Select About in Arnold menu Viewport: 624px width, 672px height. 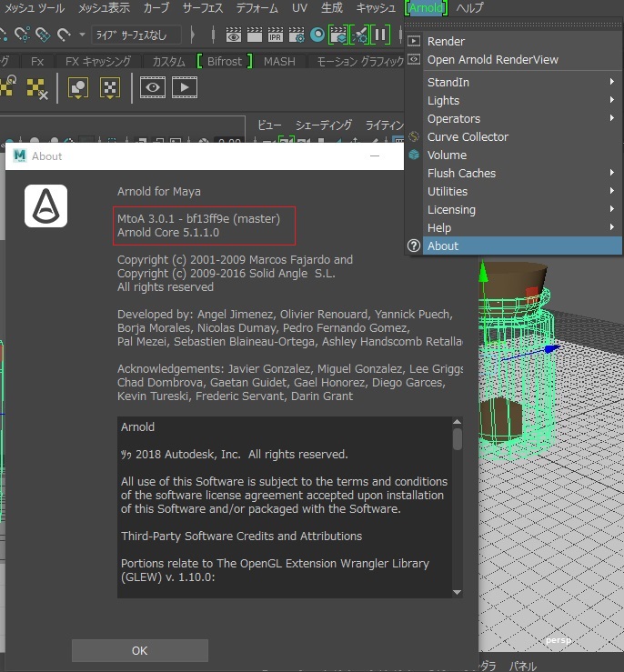point(522,246)
